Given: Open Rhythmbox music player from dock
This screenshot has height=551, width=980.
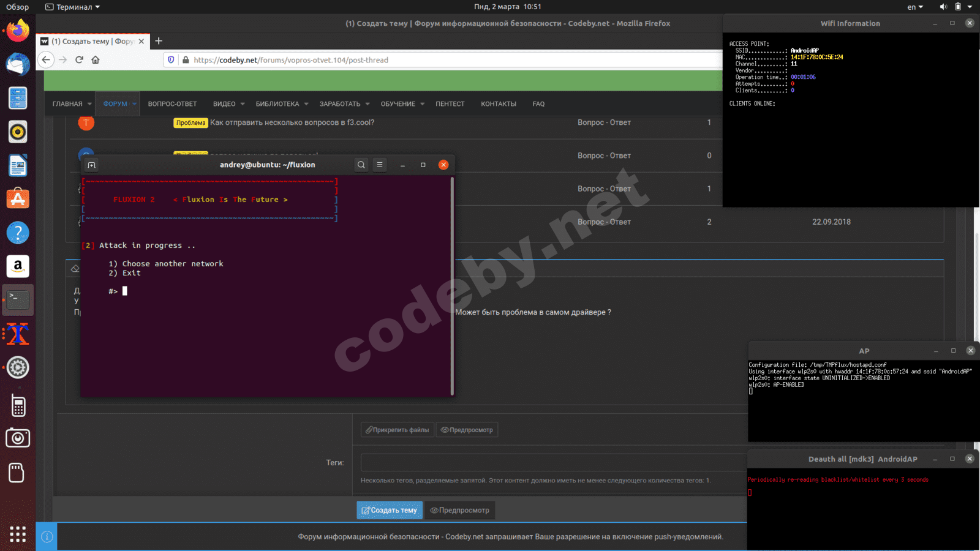Looking at the screenshot, I should [18, 132].
